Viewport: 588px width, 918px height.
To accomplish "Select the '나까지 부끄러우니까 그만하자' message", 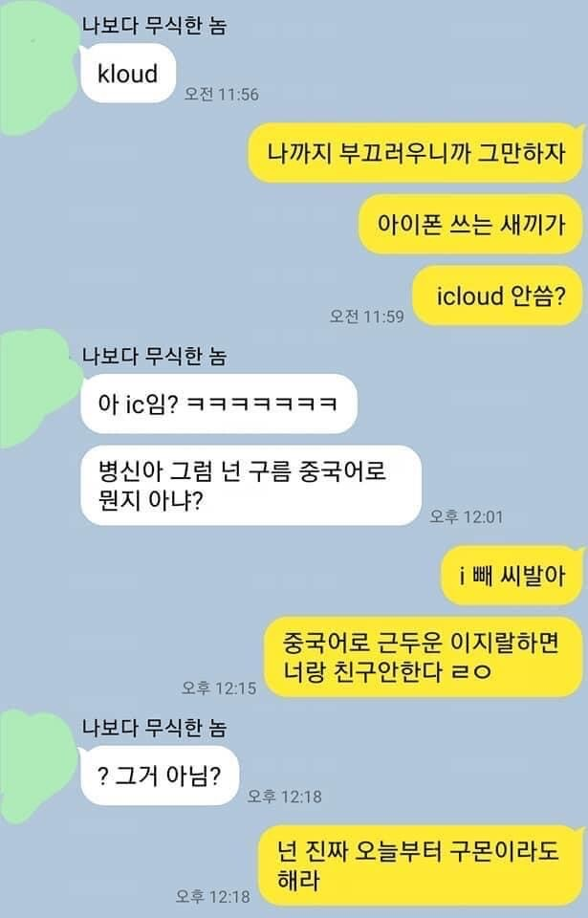I will coord(417,153).
